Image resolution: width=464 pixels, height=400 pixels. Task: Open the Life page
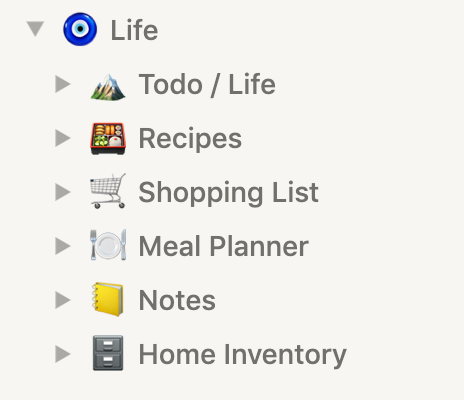(x=134, y=30)
